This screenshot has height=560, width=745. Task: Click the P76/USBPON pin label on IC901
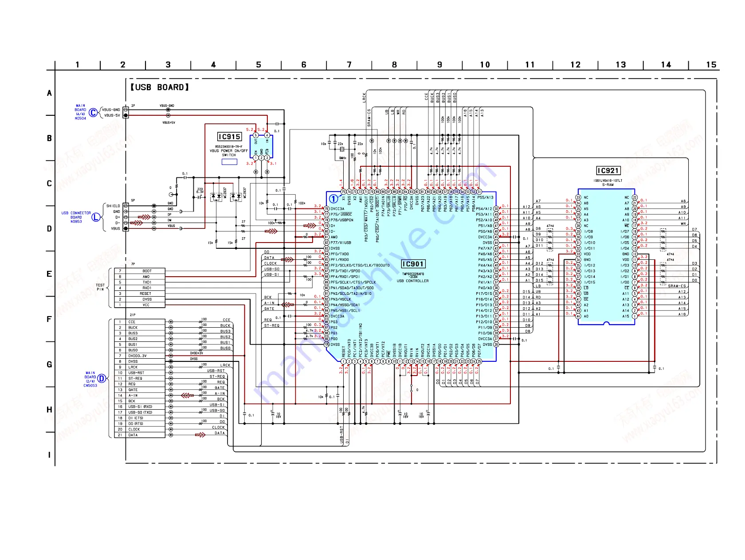tap(342, 220)
